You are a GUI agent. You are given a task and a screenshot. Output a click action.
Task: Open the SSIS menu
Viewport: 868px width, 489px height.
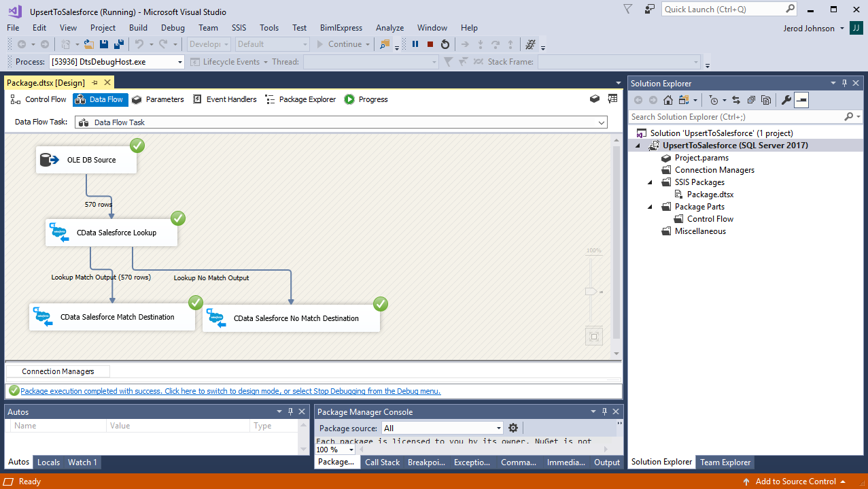click(239, 28)
